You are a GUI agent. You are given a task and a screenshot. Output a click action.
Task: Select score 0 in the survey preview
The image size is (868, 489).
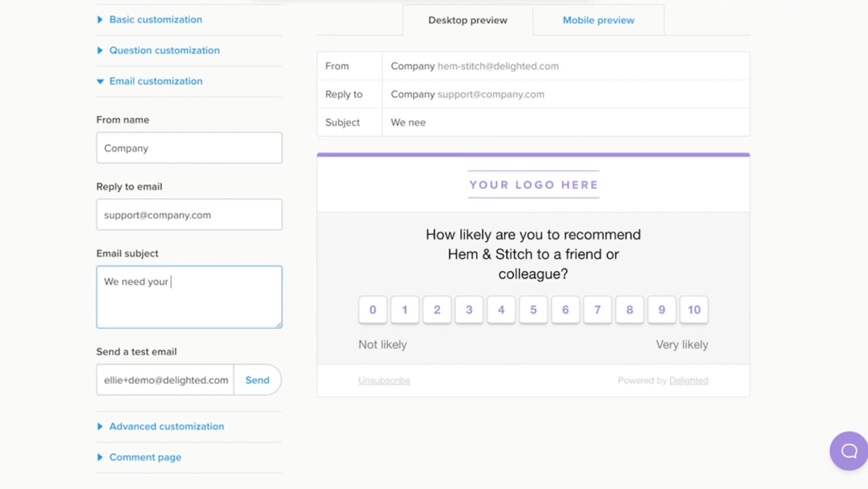pos(372,310)
